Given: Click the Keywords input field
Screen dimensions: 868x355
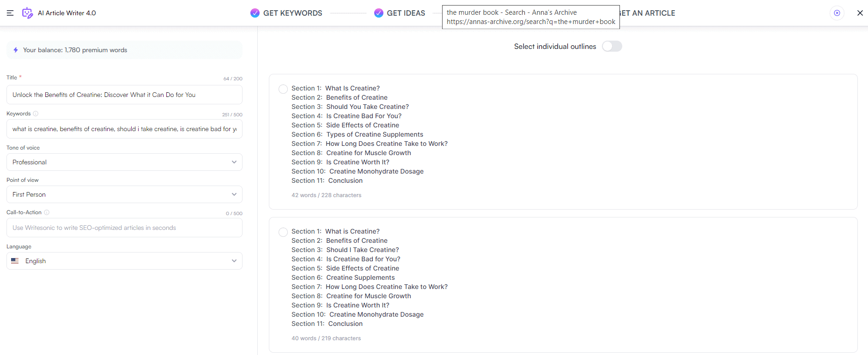Looking at the screenshot, I should coord(124,129).
